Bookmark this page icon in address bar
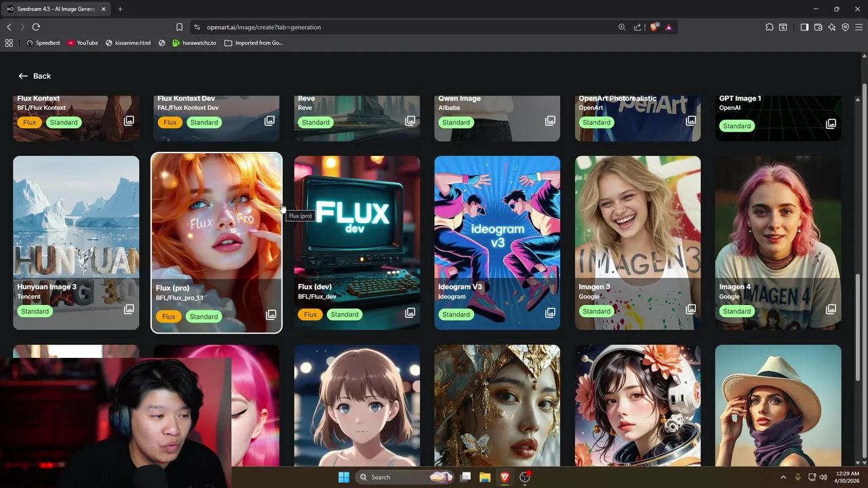The width and height of the screenshot is (868, 488). point(179,27)
